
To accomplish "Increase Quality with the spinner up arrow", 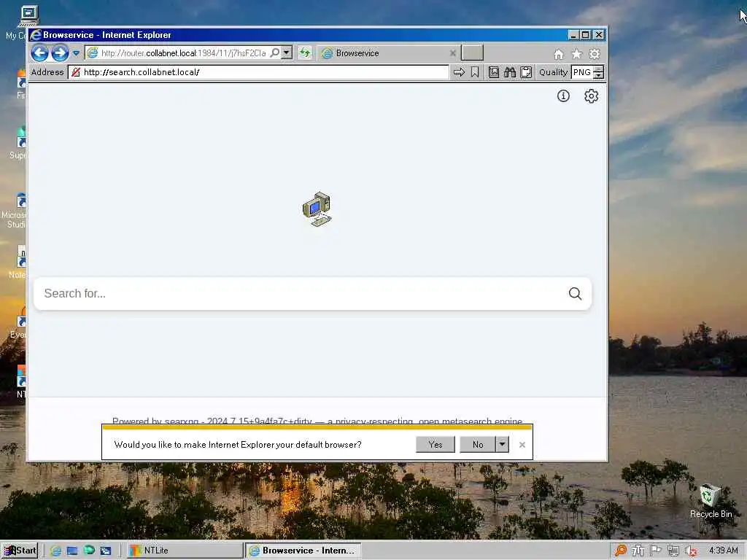I will coord(599,69).
